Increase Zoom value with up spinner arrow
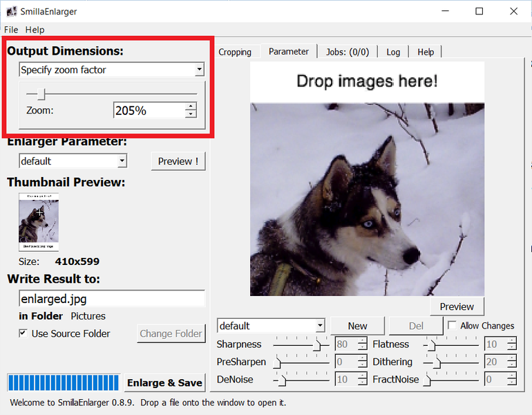Viewport: 532px width, 415px height. [x=191, y=107]
